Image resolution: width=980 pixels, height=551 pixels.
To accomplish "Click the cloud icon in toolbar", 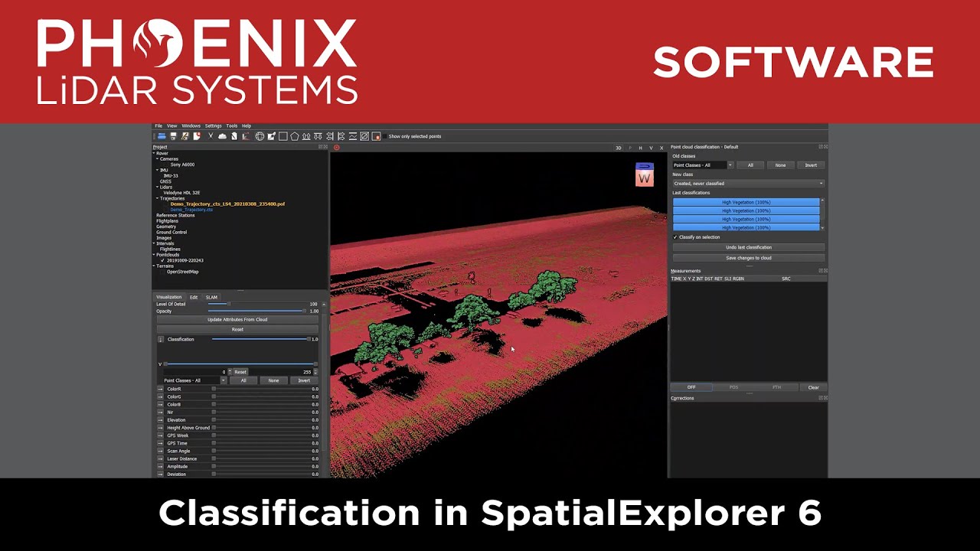I will (x=222, y=136).
